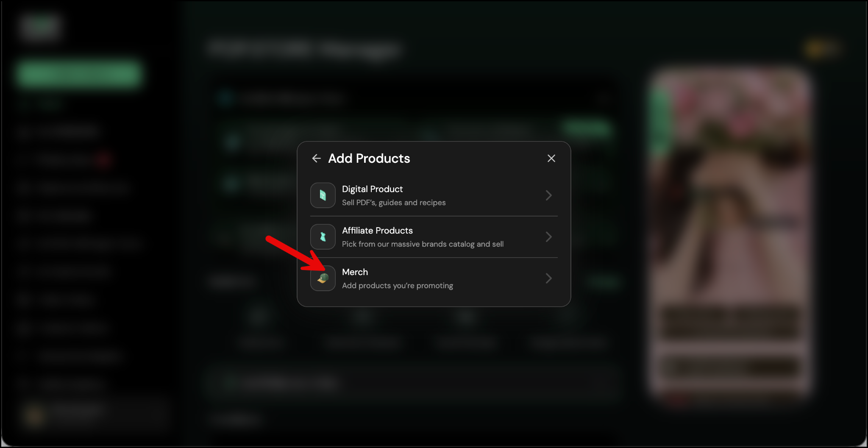Click "Add products you're promoting" description
Image resolution: width=868 pixels, height=448 pixels.
[x=397, y=286]
